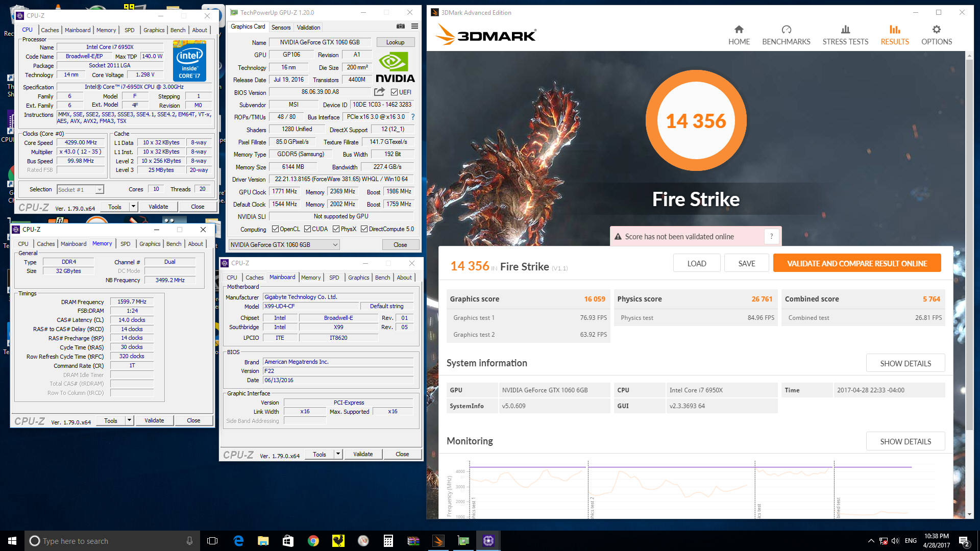980x551 pixels.
Task: Click the validation help question mark
Action: [771, 237]
